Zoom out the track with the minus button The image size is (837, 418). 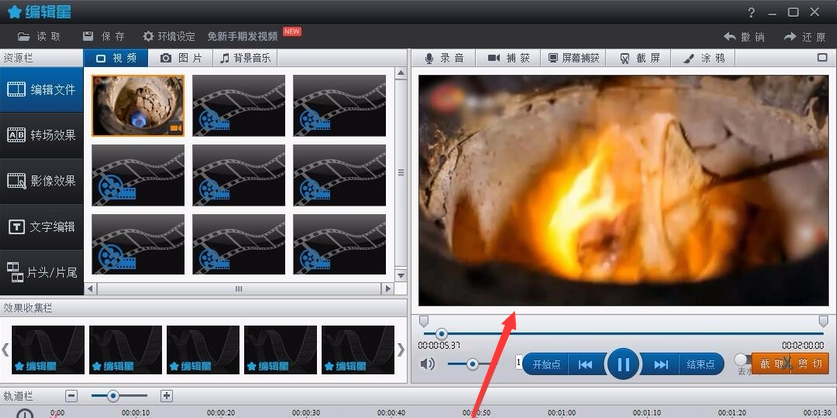tap(72, 396)
